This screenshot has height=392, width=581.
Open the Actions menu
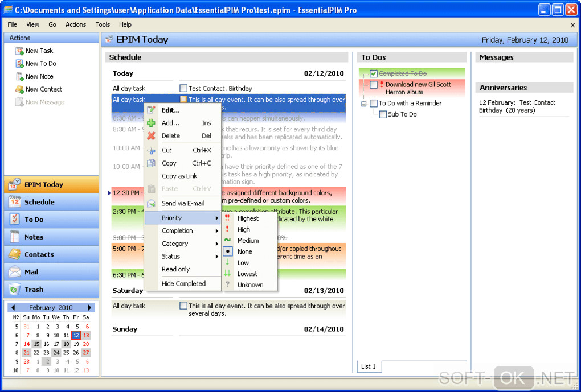(76, 24)
